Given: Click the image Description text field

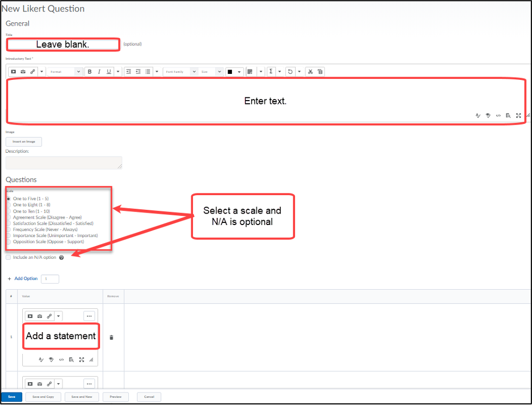Looking at the screenshot, I should (x=64, y=163).
